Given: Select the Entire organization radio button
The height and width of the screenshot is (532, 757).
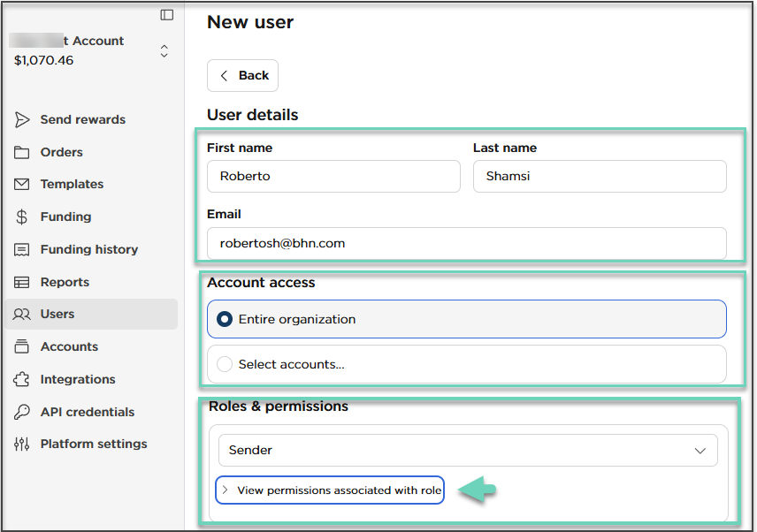Looking at the screenshot, I should pyautogui.click(x=225, y=319).
